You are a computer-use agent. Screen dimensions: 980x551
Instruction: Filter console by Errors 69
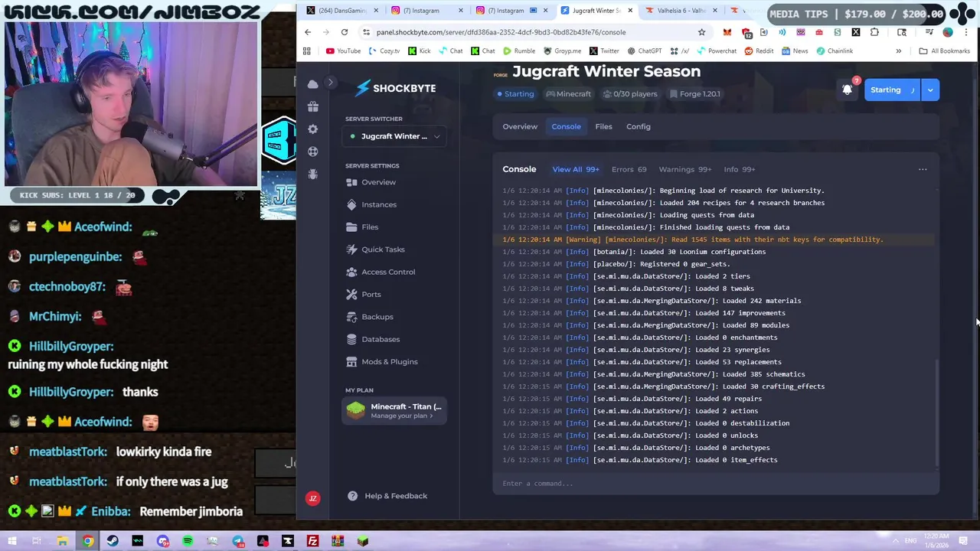click(x=629, y=169)
